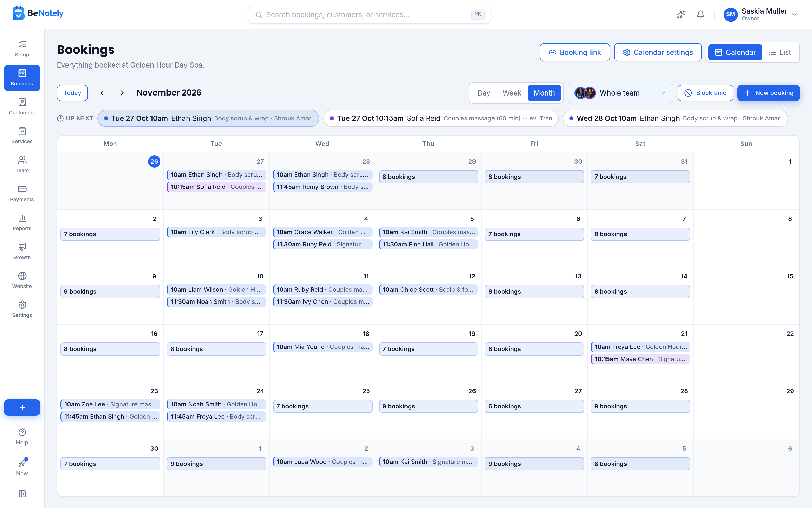Open Reports in sidebar
Image resolution: width=812 pixels, height=508 pixels.
22,222
